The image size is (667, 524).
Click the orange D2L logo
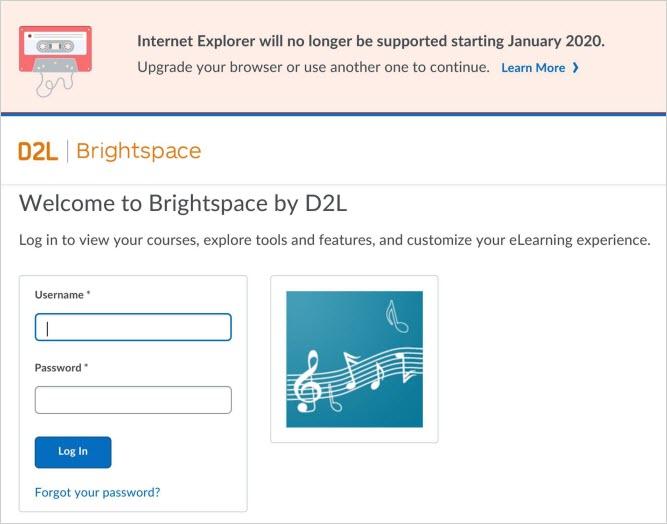(x=38, y=151)
